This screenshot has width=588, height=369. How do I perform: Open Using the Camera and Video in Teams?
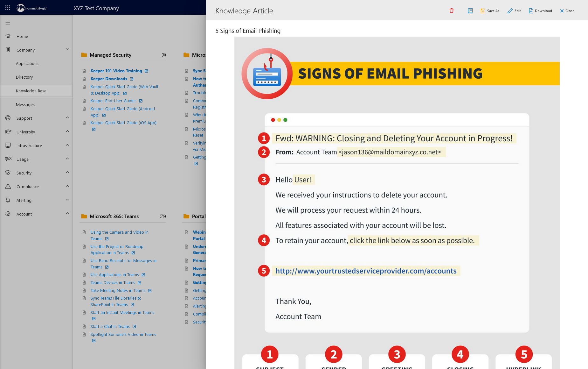click(x=119, y=235)
